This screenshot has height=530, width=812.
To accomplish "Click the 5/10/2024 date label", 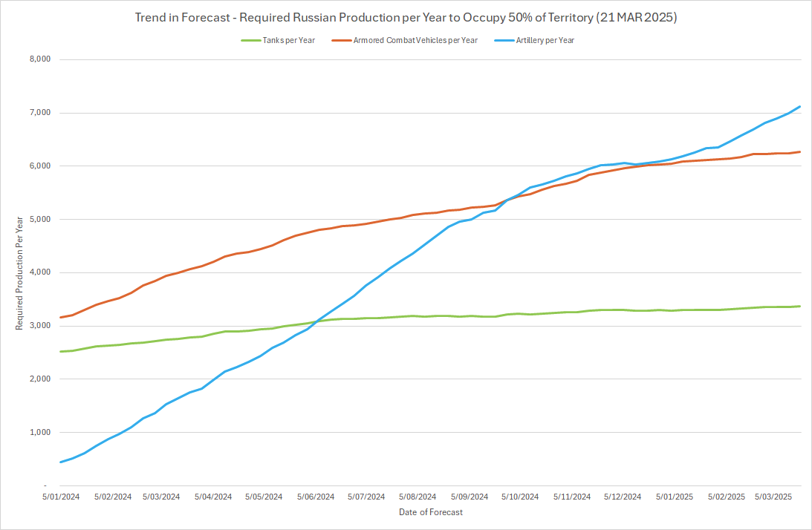I will (521, 497).
